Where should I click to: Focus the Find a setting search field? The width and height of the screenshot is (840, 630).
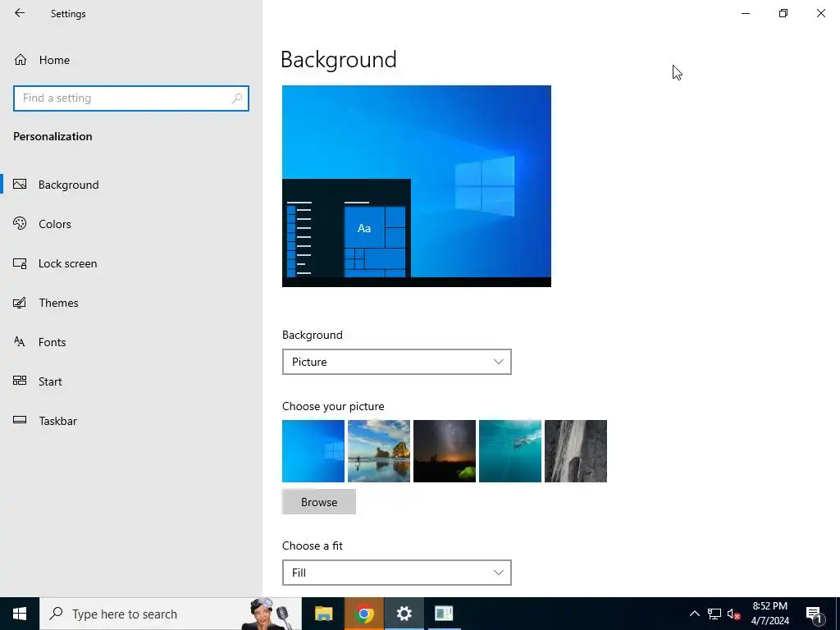pyautogui.click(x=131, y=98)
